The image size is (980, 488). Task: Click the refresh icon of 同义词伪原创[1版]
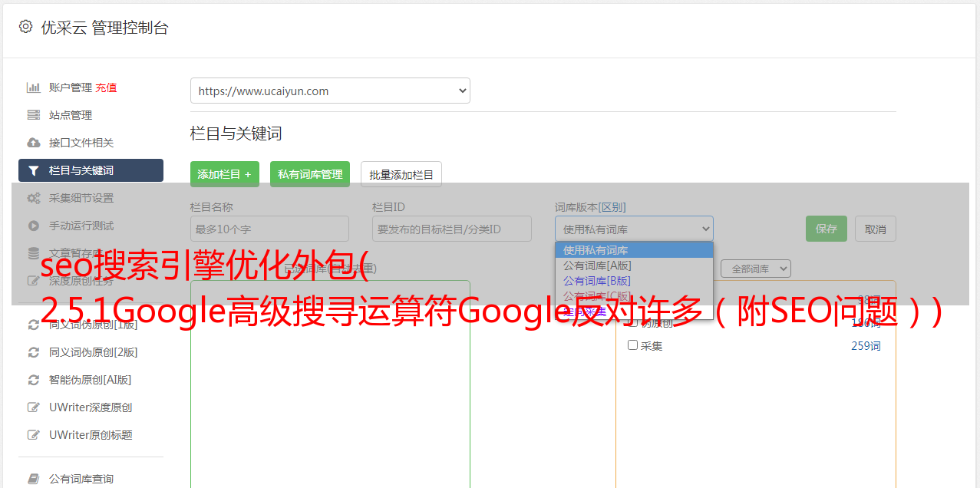[33, 325]
